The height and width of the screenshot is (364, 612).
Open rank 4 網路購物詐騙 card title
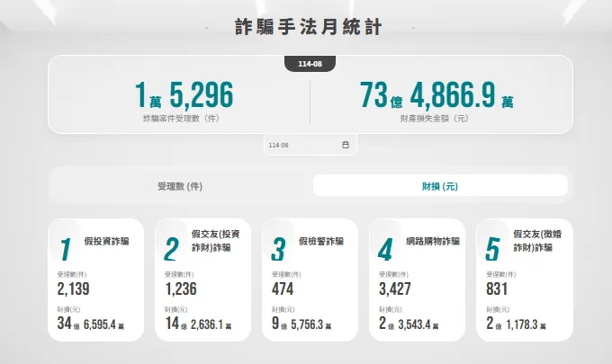(x=433, y=241)
